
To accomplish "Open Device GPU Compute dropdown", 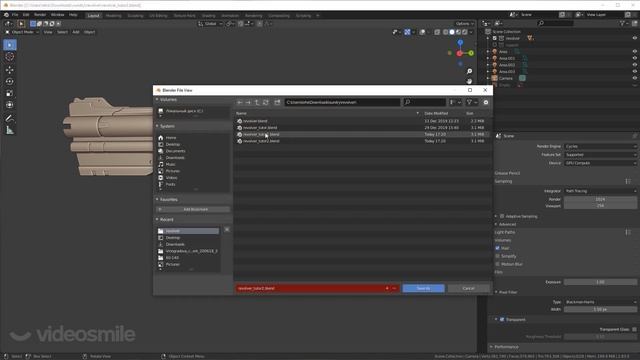I will [x=600, y=163].
